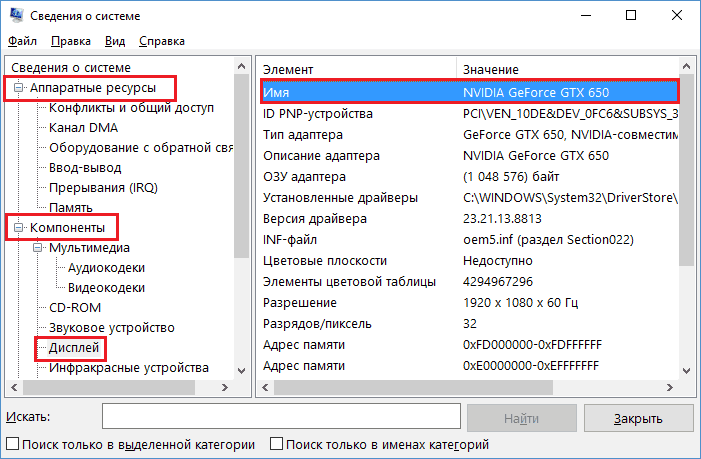701x459 pixels.
Task: Select the Описание адаптера row
Action: tap(469, 156)
